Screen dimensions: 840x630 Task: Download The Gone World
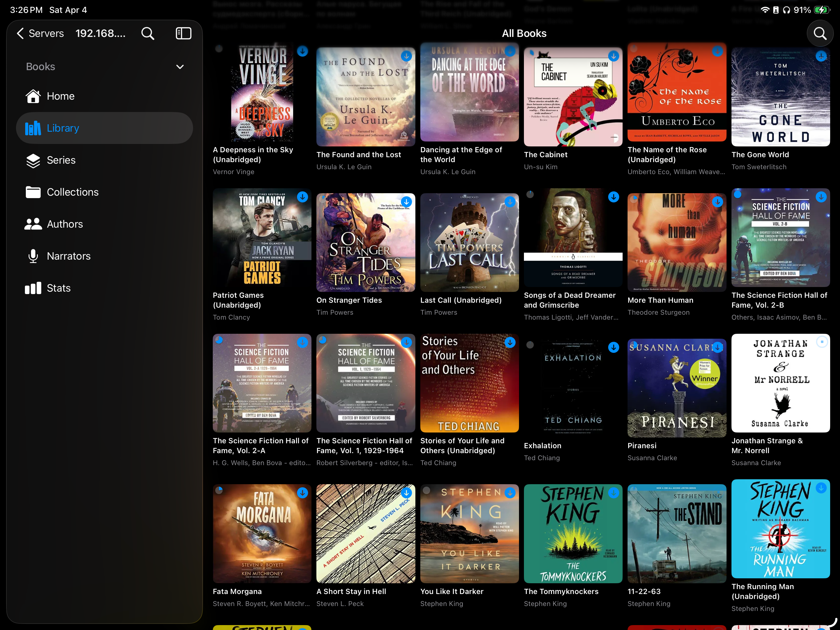(x=821, y=56)
